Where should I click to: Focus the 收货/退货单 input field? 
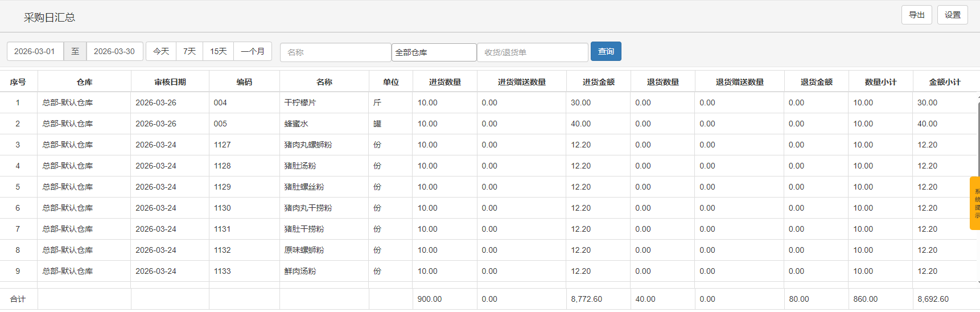click(x=532, y=52)
